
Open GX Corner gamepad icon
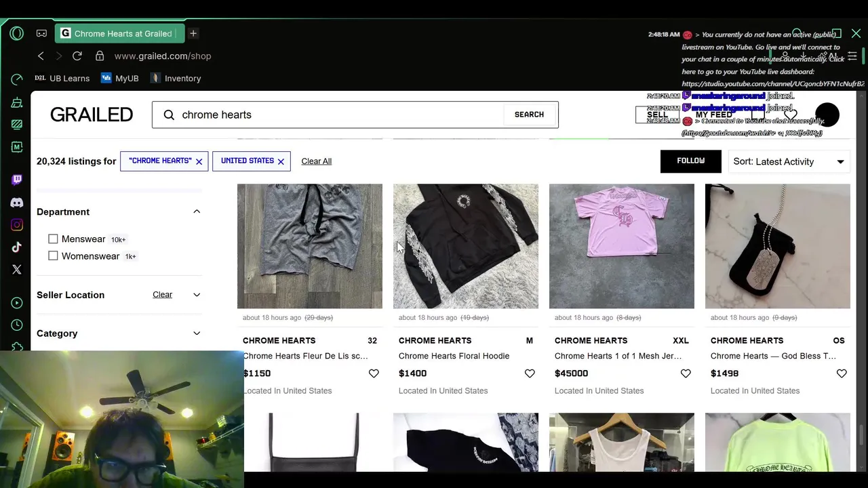(41, 33)
